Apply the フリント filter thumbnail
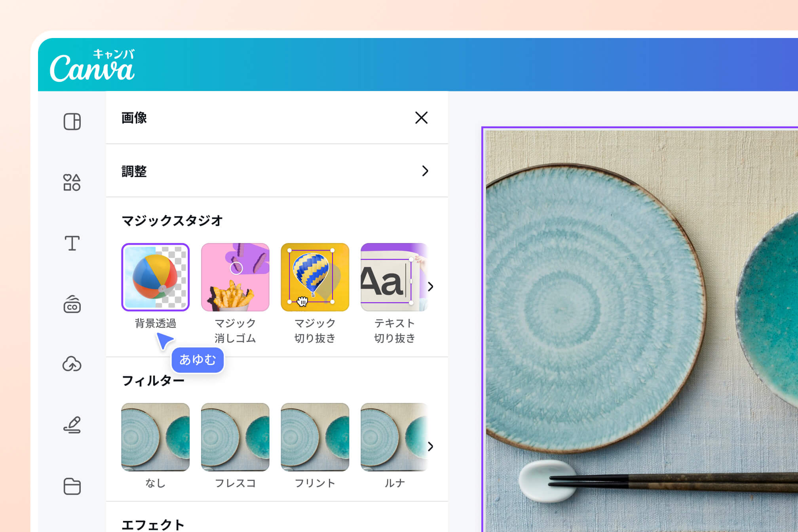The width and height of the screenshot is (798, 532). coord(315,437)
